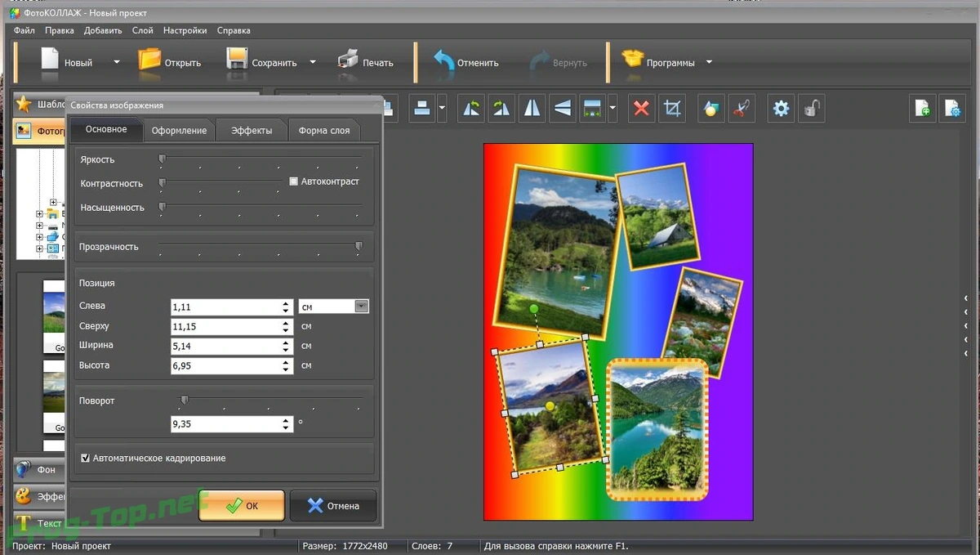Open the Правка menu
980x555 pixels.
click(60, 30)
